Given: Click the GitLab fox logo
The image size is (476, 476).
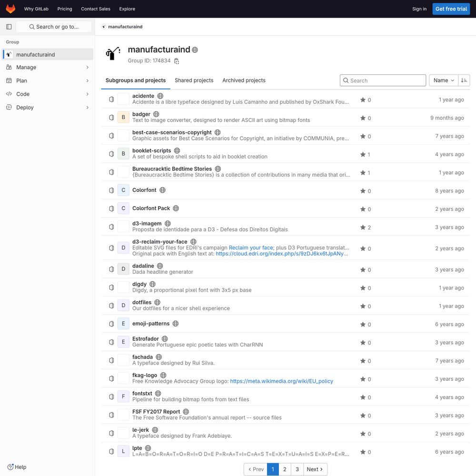Looking at the screenshot, I should 10,9.
